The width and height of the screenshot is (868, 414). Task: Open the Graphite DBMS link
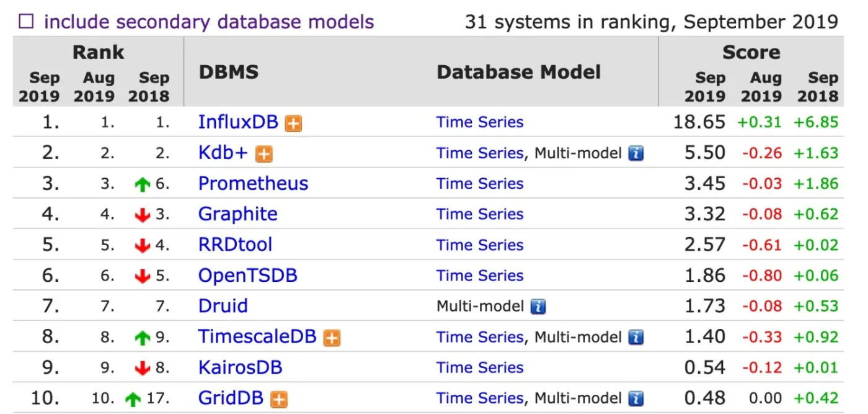237,214
